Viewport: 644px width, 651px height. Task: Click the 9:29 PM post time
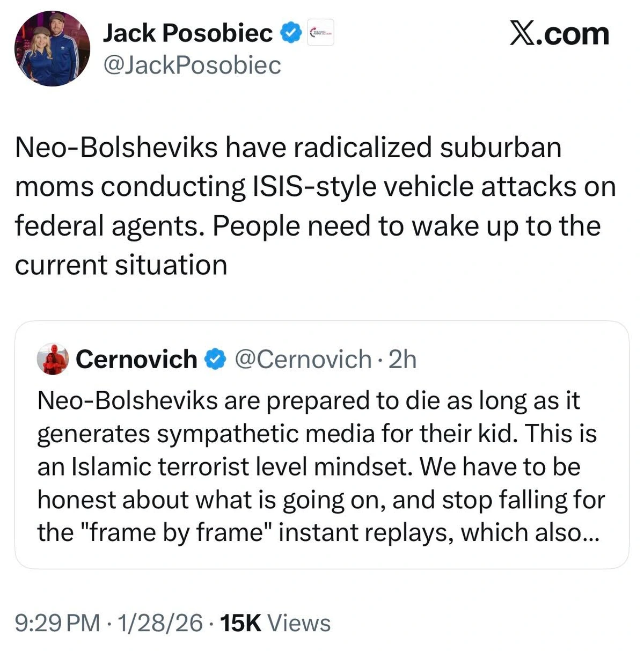(57, 623)
